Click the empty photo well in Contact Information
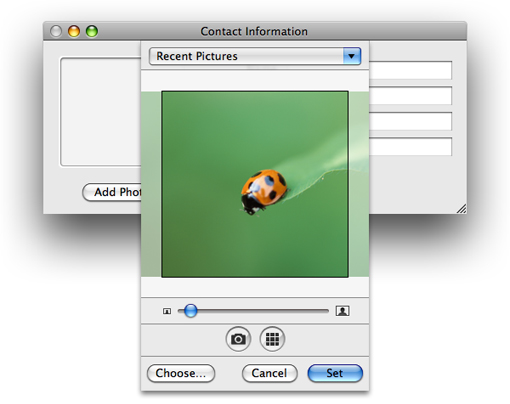510x404 pixels. [100, 112]
